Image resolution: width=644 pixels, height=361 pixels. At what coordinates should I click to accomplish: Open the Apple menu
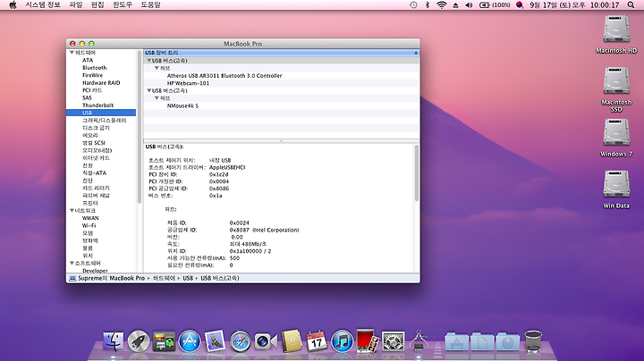pos(13,5)
